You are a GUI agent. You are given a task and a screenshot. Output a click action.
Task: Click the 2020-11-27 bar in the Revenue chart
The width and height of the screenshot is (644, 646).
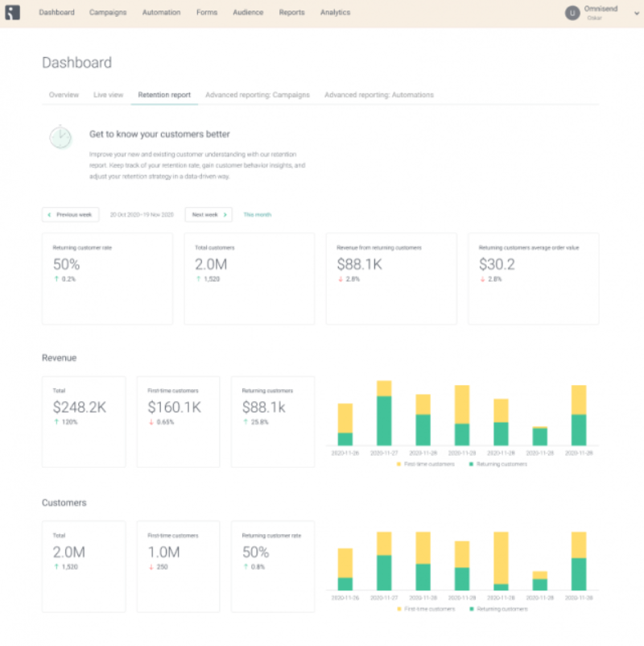(384, 413)
